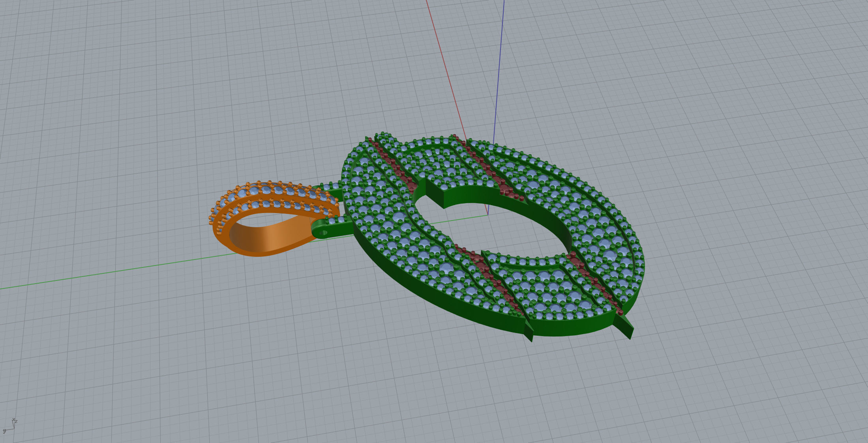Click the world axes icon in the viewport corner
Image resolution: width=868 pixels, height=443 pixels.
pos(10,426)
